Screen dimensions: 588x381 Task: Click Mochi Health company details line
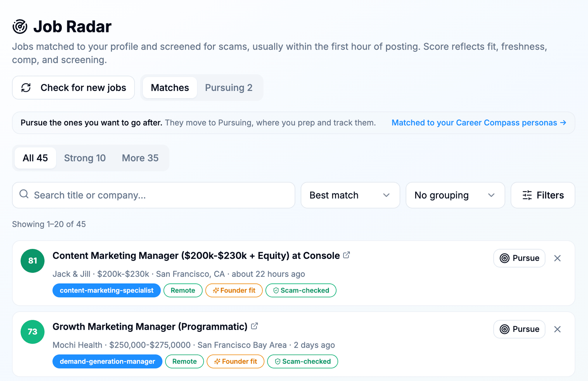pyautogui.click(x=194, y=345)
